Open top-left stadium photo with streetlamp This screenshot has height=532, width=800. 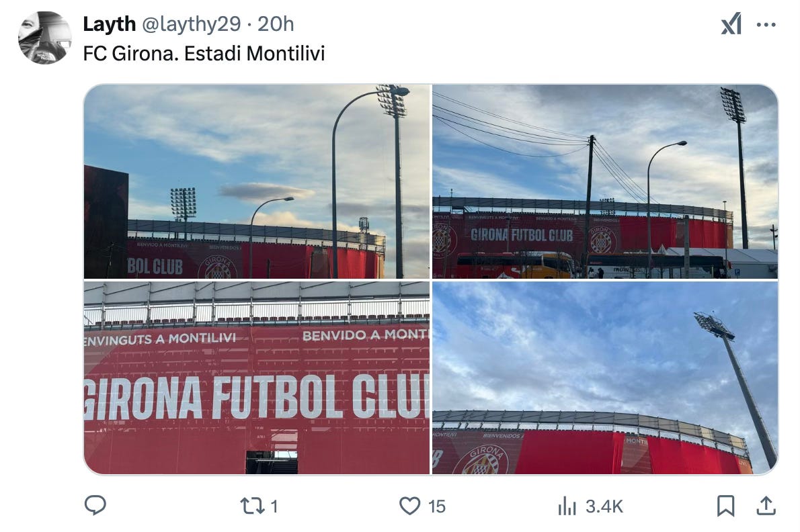click(x=257, y=181)
